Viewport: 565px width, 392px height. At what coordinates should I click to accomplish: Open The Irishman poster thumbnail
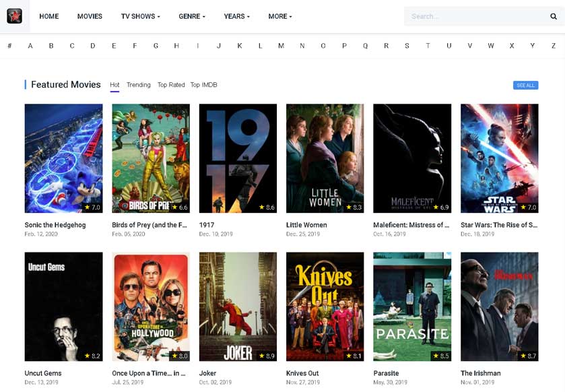(x=500, y=306)
